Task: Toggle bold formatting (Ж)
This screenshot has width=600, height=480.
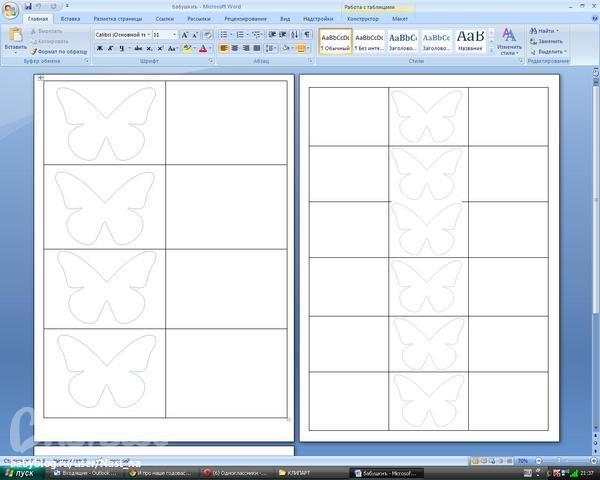Action: tap(100, 48)
